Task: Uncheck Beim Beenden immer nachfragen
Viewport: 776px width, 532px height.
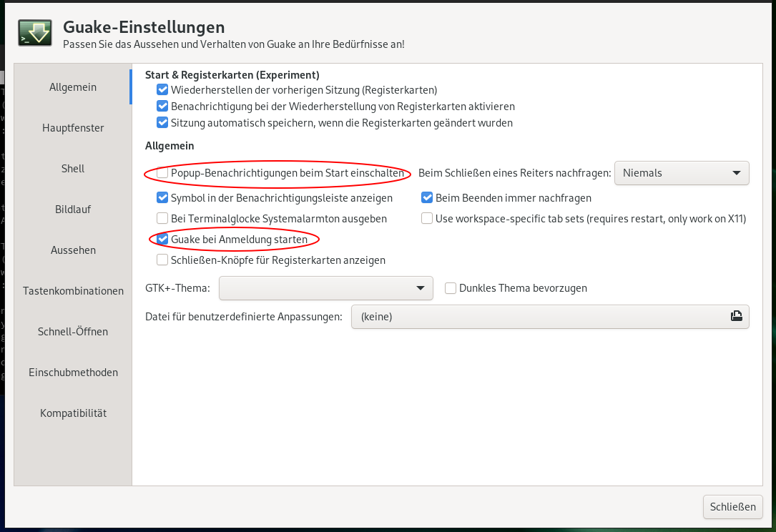Action: pos(427,198)
